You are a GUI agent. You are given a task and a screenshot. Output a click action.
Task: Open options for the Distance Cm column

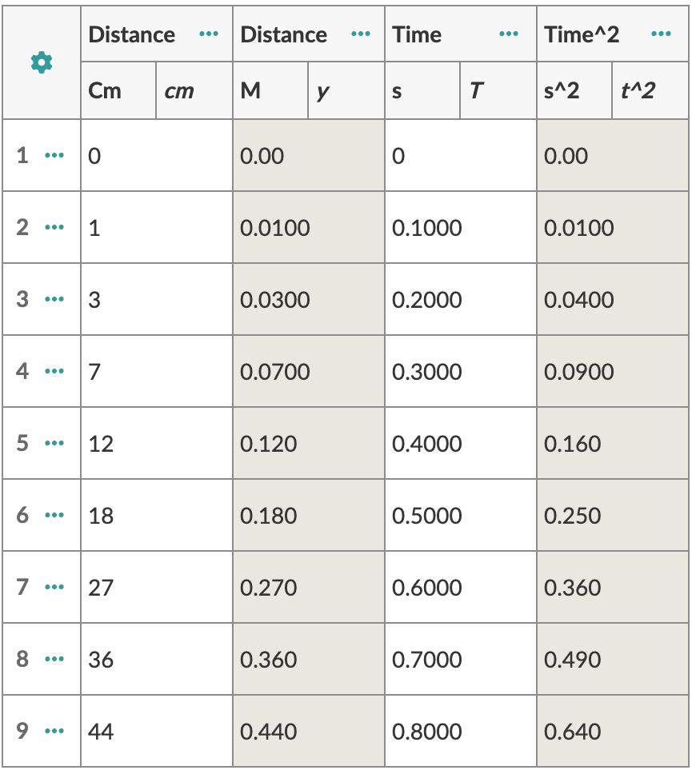pos(209,34)
